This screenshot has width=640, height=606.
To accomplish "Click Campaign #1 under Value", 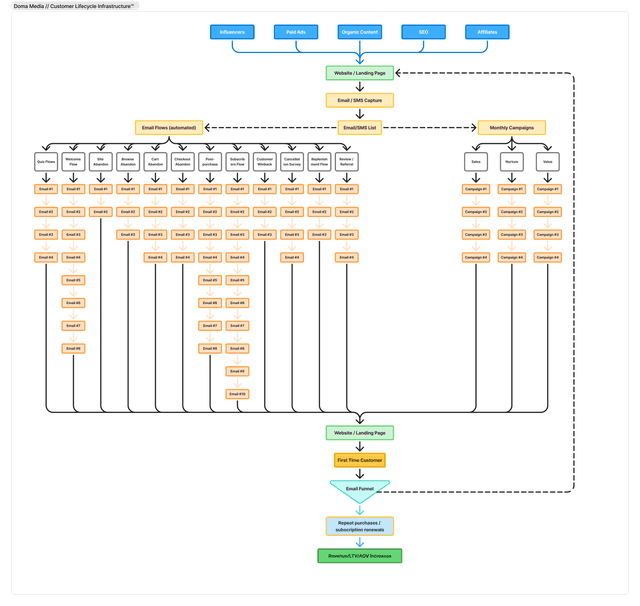I will tap(548, 189).
